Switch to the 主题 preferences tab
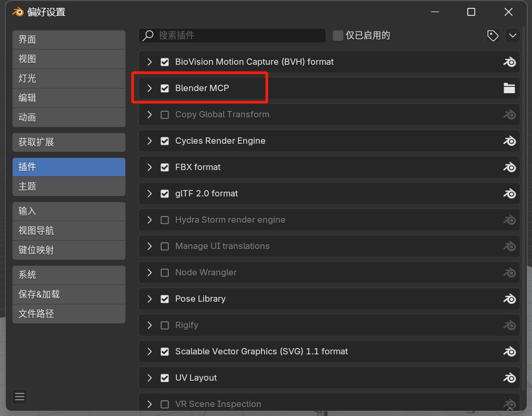532x416 pixels. coord(69,186)
